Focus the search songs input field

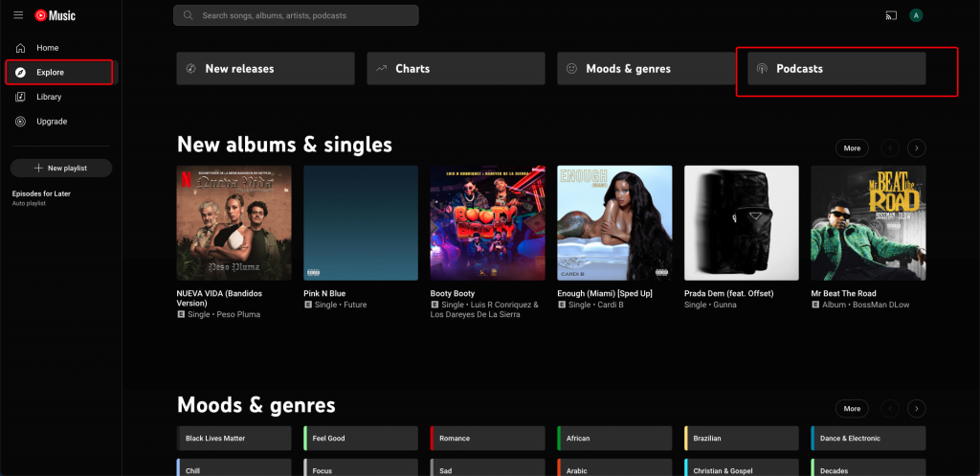click(x=296, y=15)
